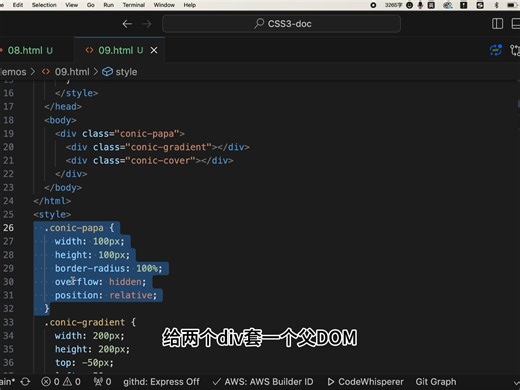
Task: Click githd: Express Off status item
Action: click(161, 382)
